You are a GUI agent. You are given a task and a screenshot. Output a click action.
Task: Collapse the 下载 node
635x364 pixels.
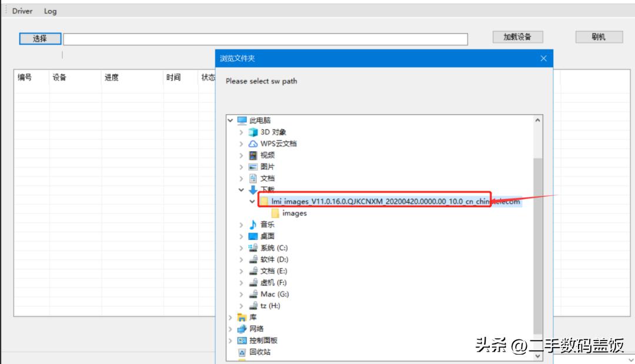[242, 189]
